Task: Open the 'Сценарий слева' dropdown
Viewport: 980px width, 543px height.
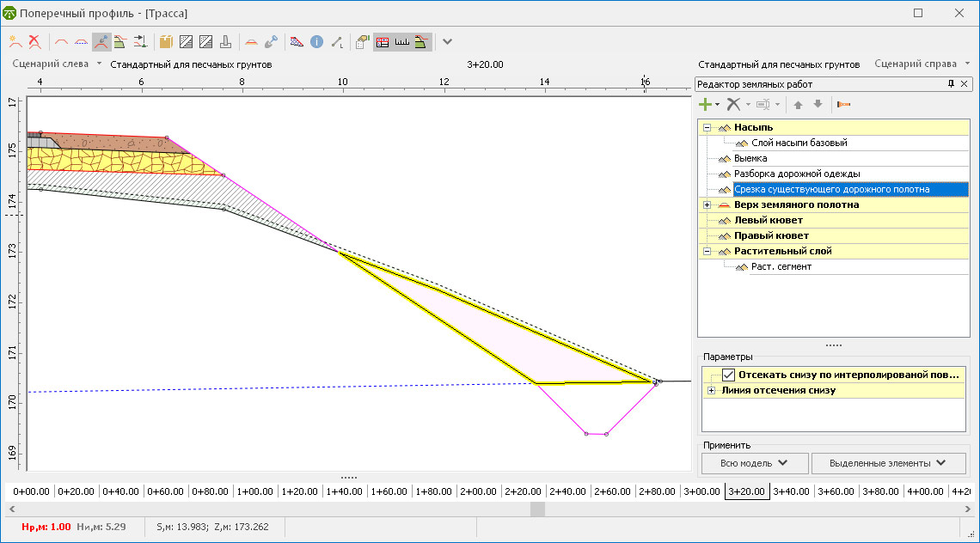Action: click(57, 64)
